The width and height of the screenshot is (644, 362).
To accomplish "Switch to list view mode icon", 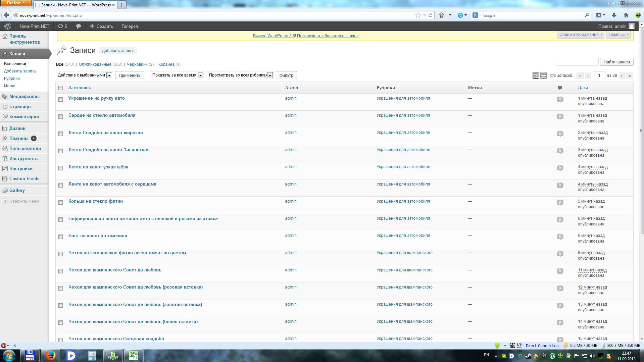I will 536,75.
